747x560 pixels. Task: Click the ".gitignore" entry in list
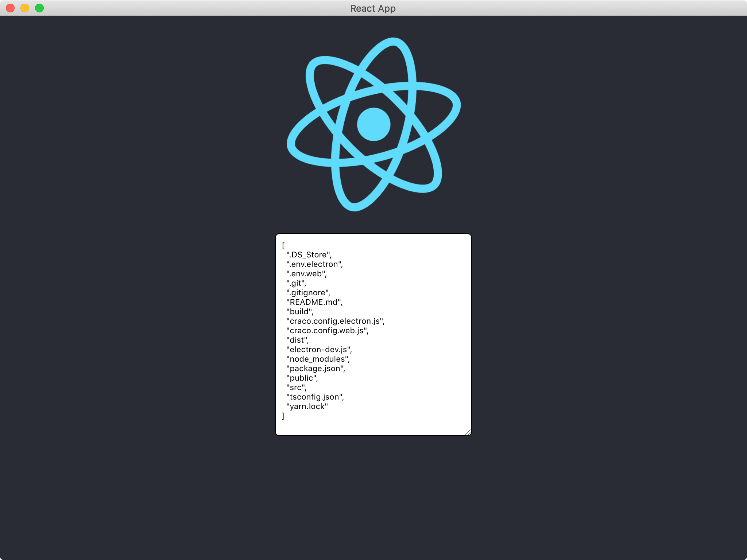[x=308, y=293]
